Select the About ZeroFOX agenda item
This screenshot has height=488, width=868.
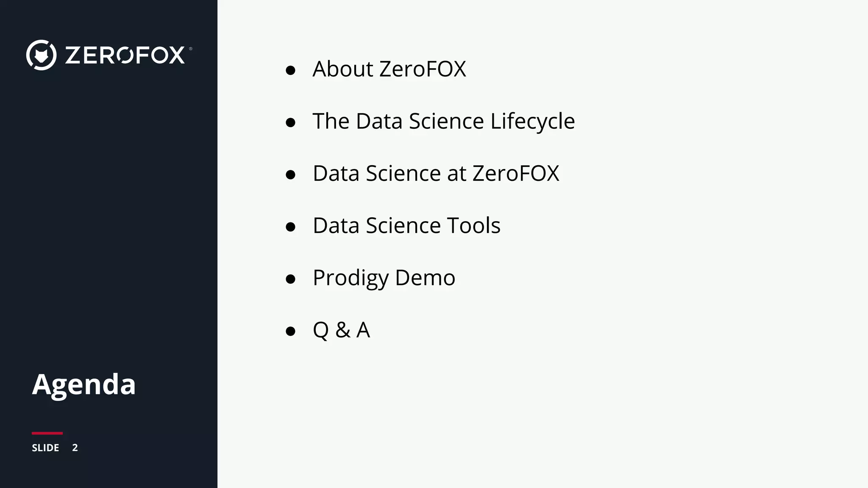coord(389,69)
